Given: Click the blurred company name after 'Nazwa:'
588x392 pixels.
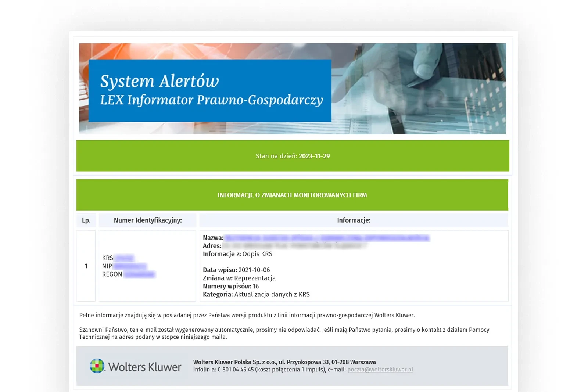Looking at the screenshot, I should pyautogui.click(x=327, y=238).
